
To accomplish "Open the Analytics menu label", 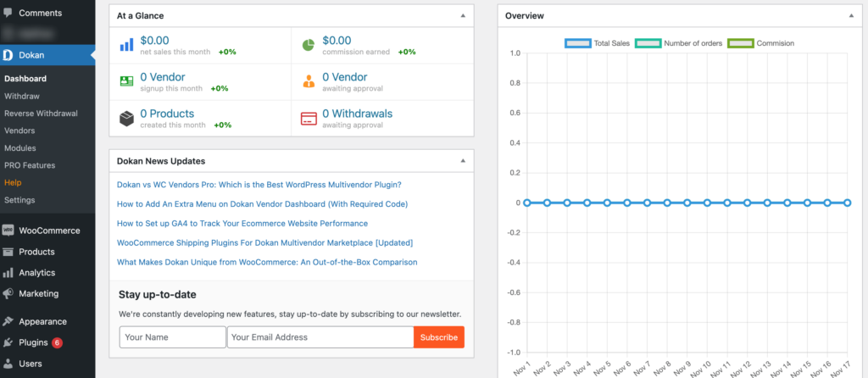I will (x=37, y=273).
